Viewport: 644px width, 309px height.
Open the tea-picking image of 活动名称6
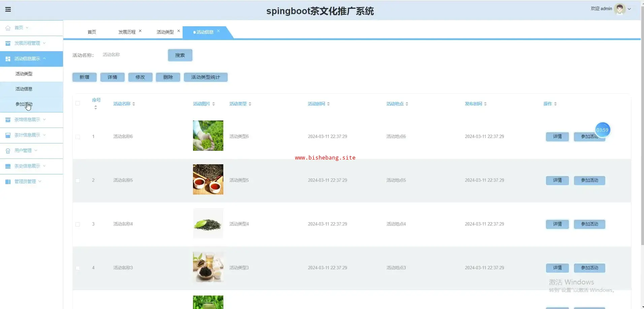(x=208, y=136)
